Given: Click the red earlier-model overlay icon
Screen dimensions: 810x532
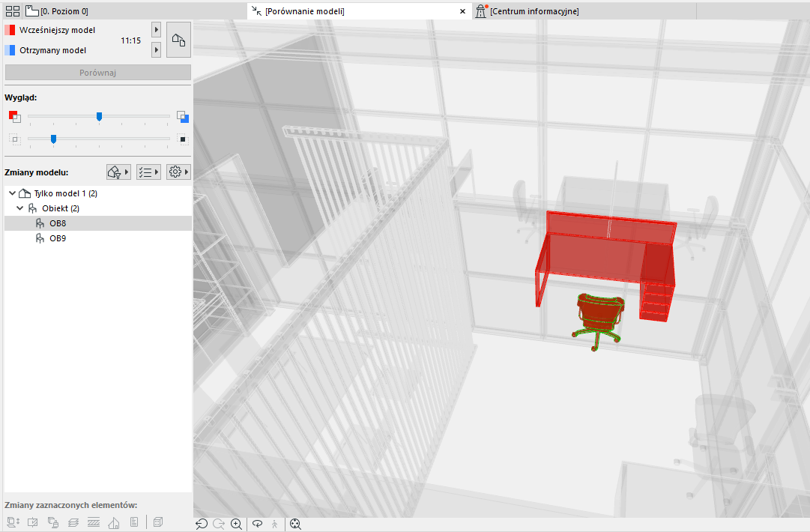Looking at the screenshot, I should point(14,116).
